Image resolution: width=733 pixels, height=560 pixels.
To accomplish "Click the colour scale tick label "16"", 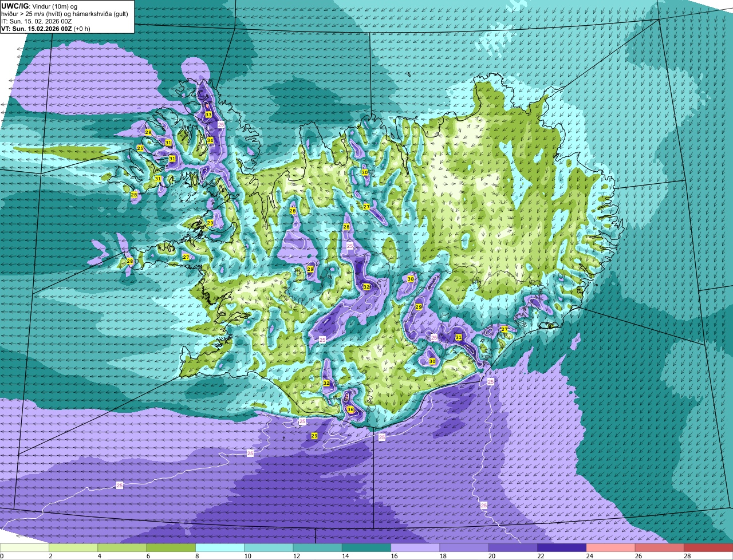I will (394, 556).
